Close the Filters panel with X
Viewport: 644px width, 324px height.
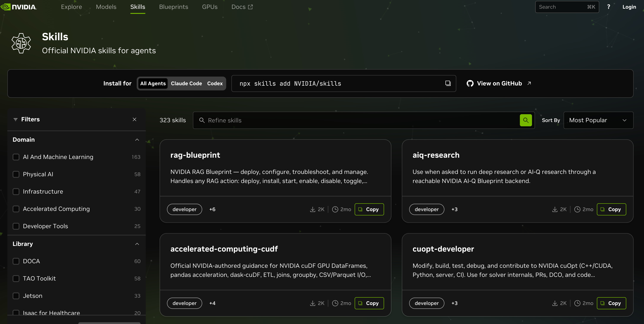tap(135, 119)
